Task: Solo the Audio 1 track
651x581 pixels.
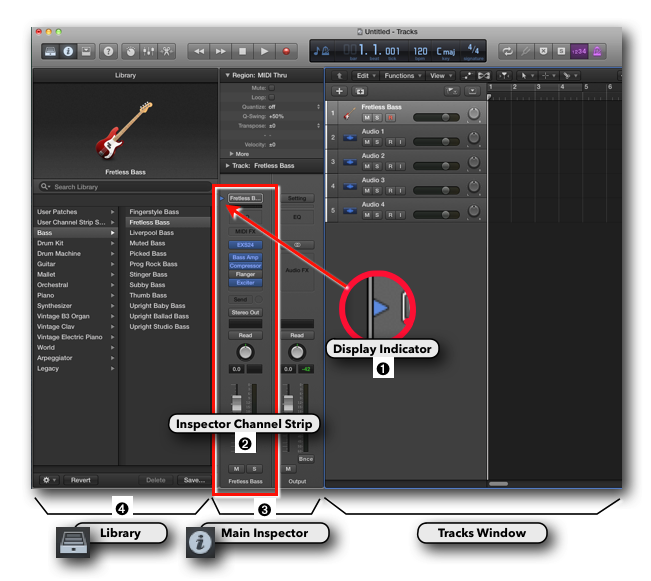Action: (378, 142)
